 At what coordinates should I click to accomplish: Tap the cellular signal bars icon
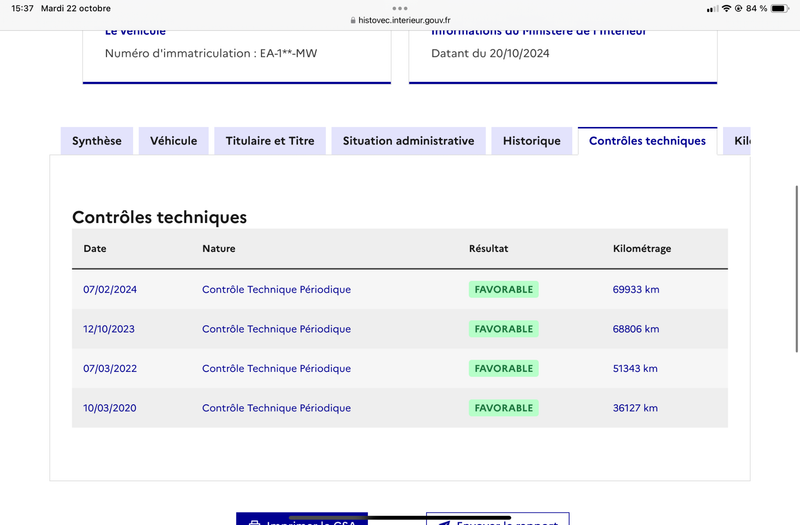pos(713,9)
